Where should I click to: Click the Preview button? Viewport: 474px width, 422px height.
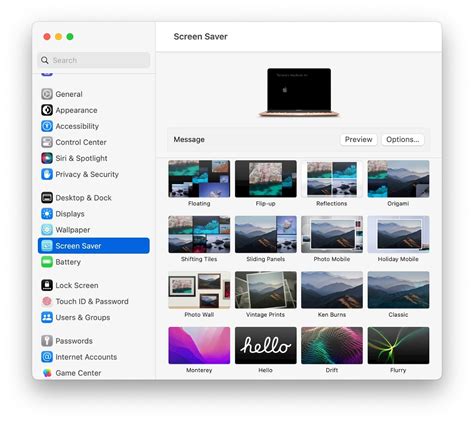(358, 139)
